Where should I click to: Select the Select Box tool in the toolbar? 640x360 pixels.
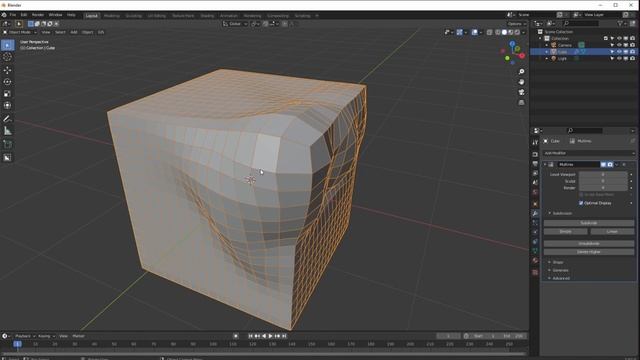click(x=7, y=45)
